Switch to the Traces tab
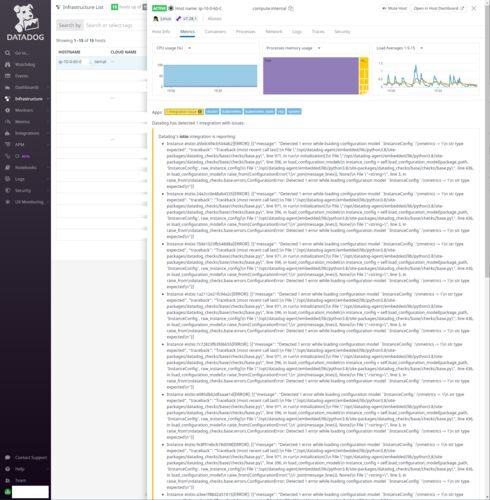Image resolution: width=490 pixels, height=500 pixels. pos(318,32)
